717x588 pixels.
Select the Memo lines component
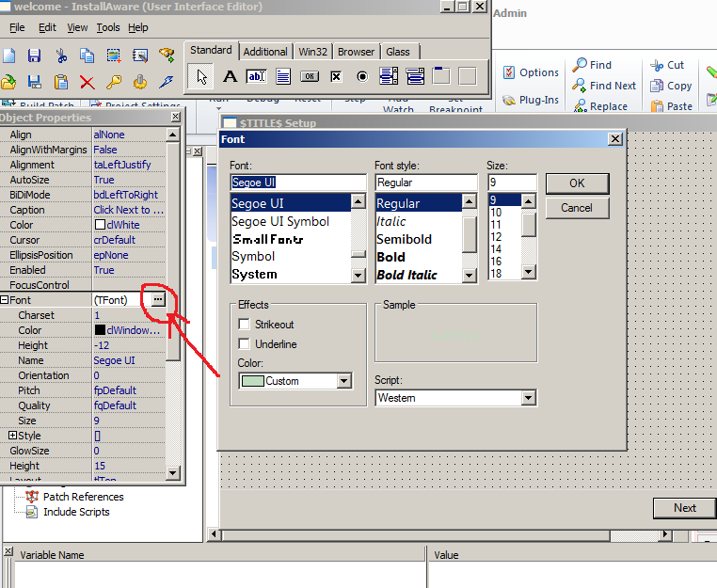(283, 76)
